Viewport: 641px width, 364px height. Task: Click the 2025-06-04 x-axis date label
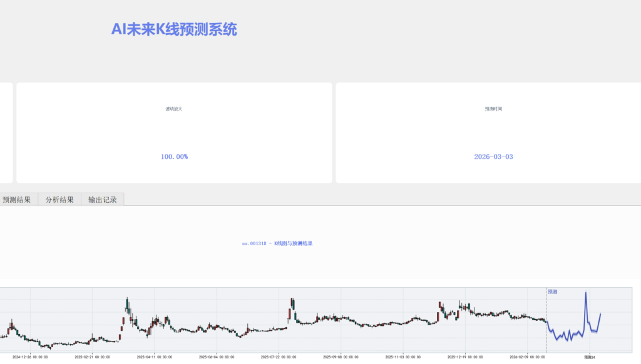pos(216,357)
